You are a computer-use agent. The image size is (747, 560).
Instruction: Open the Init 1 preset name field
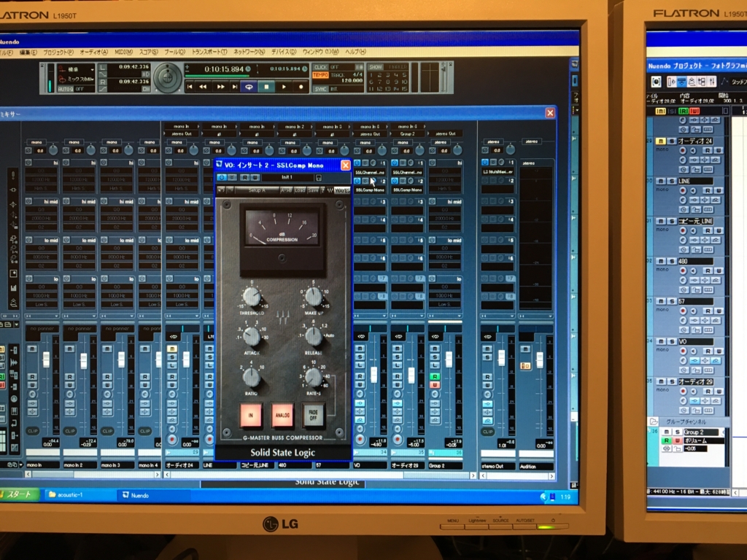287,177
